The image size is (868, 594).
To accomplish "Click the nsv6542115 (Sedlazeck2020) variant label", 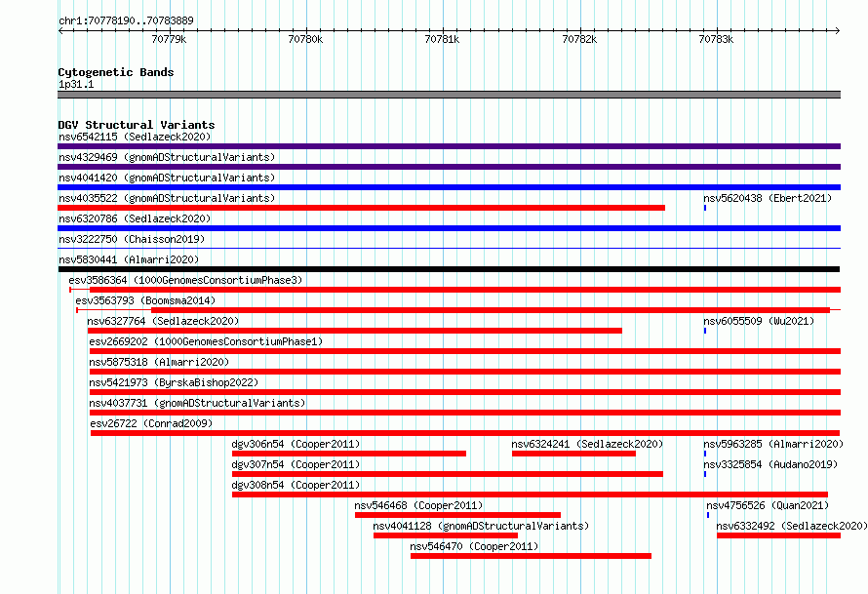I will click(x=135, y=137).
